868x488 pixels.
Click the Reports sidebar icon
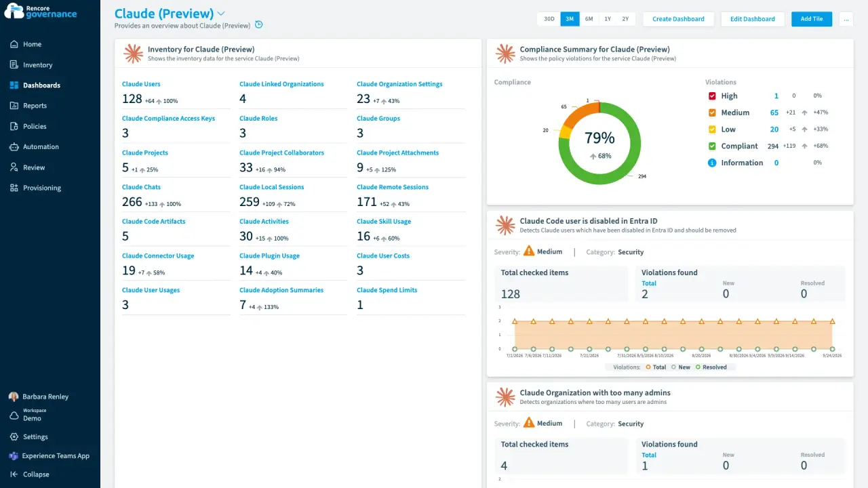14,106
